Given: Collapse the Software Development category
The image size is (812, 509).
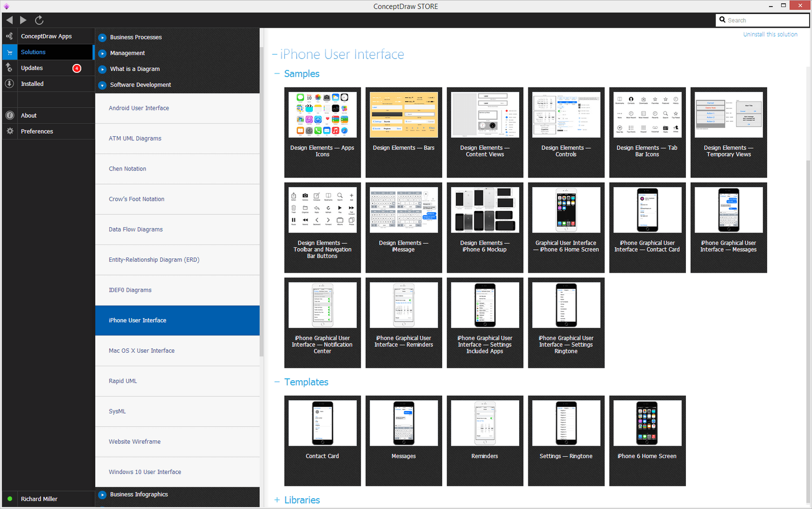Looking at the screenshot, I should click(x=102, y=85).
